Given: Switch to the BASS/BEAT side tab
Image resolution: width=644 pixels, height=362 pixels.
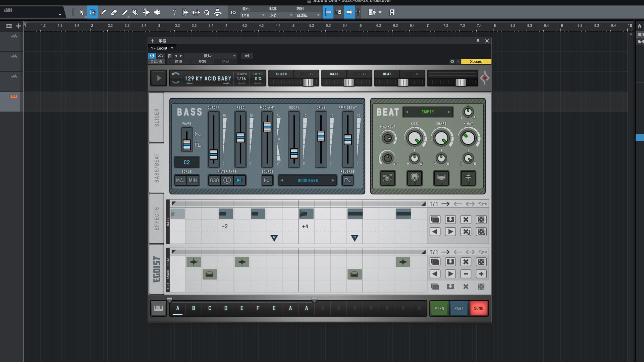Looking at the screenshot, I should [x=156, y=168].
